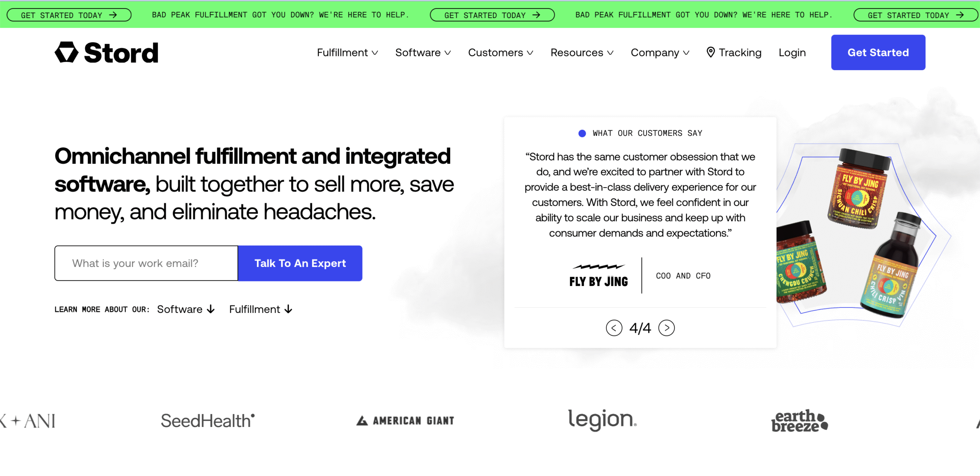Click the SeedHealth logo
980x476 pixels.
[207, 420]
